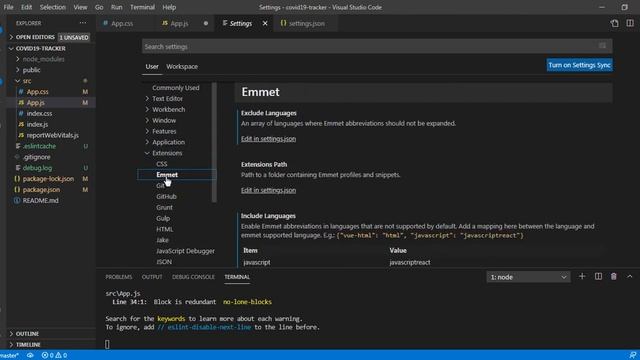Open terminal selector dropdown 1: node

coord(528,277)
